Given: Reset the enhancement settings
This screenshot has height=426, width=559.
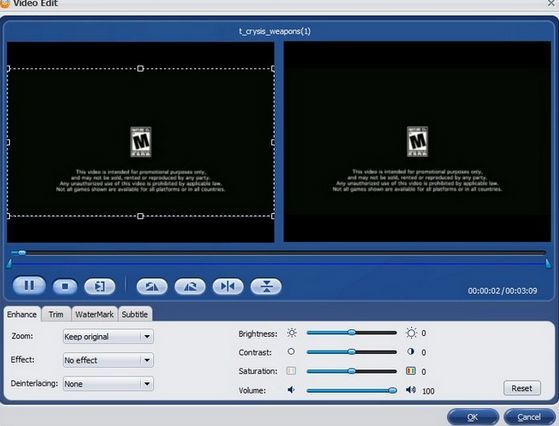Looking at the screenshot, I should pyautogui.click(x=522, y=388).
